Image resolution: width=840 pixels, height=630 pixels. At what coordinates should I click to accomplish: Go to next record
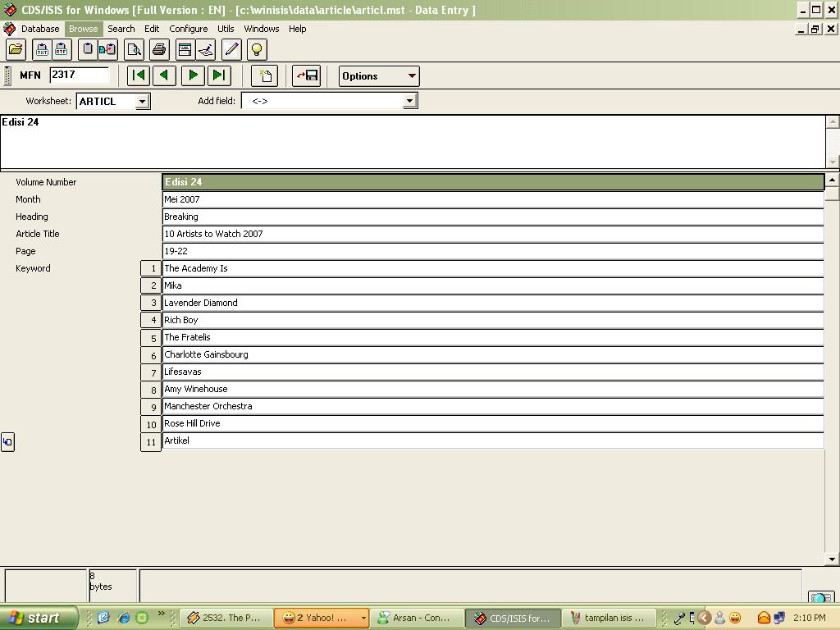coord(193,75)
